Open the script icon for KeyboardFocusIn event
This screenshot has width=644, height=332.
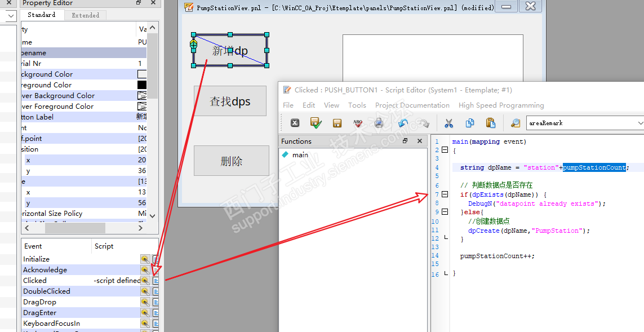(x=156, y=324)
